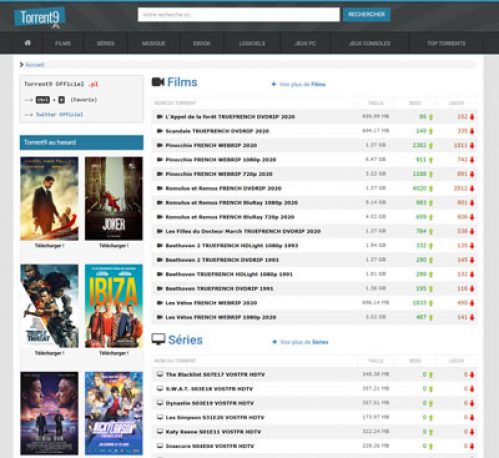This screenshot has width=499, height=458.
Task: Click the IBIZA movie poster
Action: (114, 306)
